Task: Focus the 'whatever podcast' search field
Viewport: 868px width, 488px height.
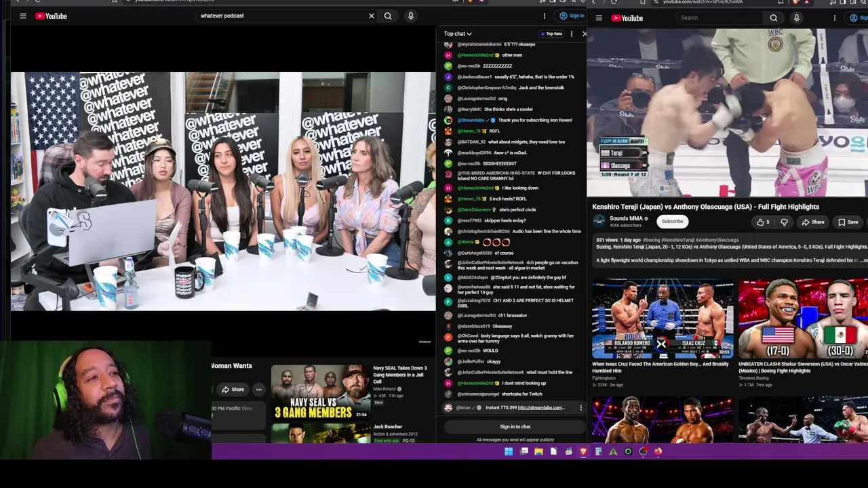Action: click(x=281, y=16)
